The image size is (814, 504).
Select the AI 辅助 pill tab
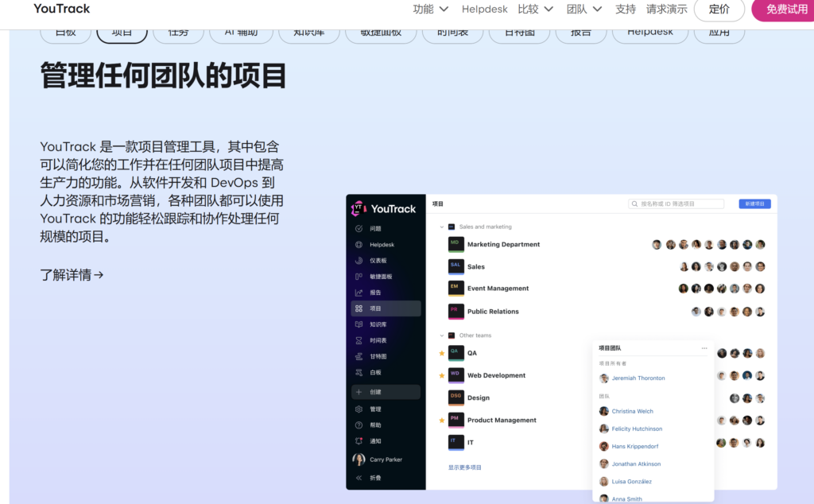pos(241,33)
